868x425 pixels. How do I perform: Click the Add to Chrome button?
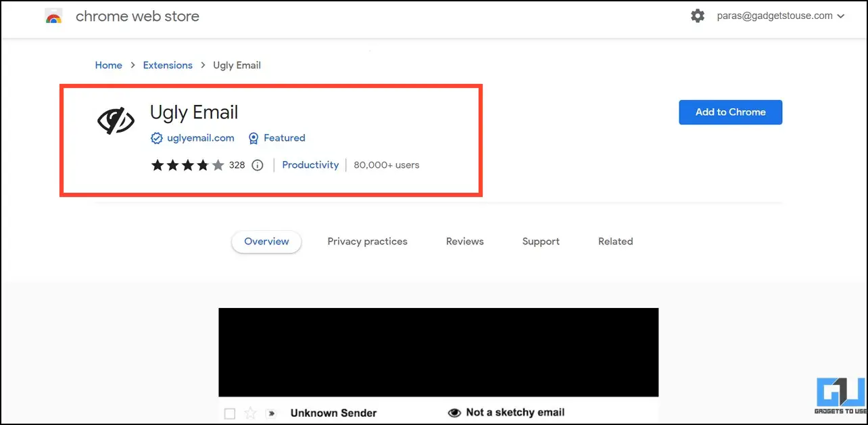click(x=730, y=112)
